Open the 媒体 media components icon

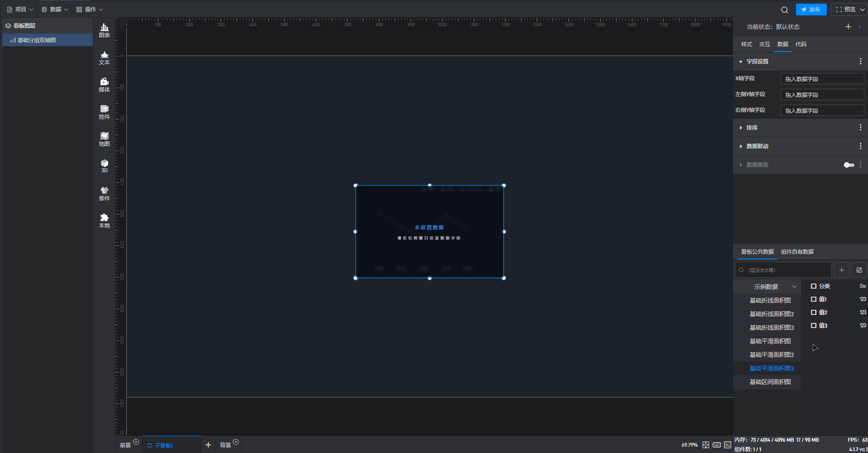pos(104,85)
